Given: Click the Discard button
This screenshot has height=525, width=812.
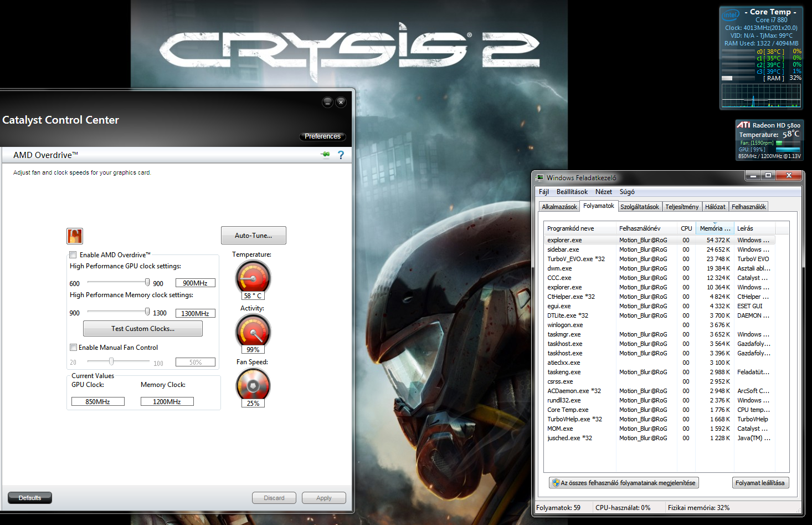Looking at the screenshot, I should point(274,498).
